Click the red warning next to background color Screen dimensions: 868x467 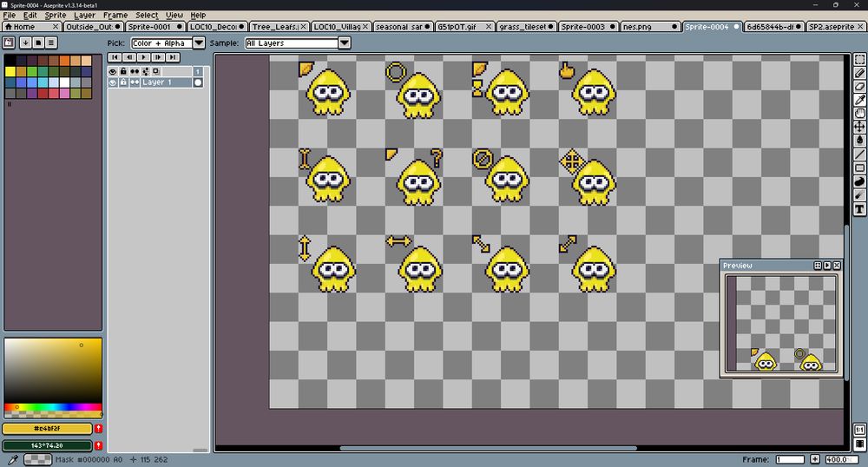[x=99, y=445]
